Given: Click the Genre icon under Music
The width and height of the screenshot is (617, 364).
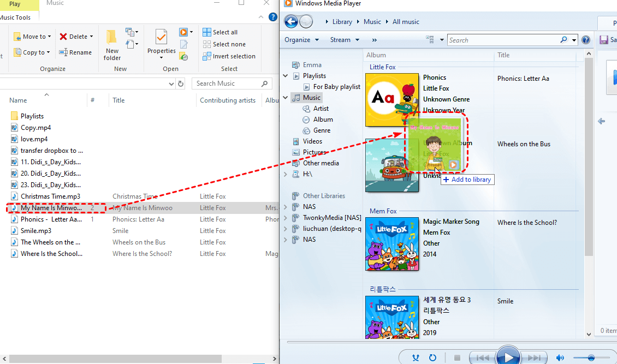Looking at the screenshot, I should 306,130.
